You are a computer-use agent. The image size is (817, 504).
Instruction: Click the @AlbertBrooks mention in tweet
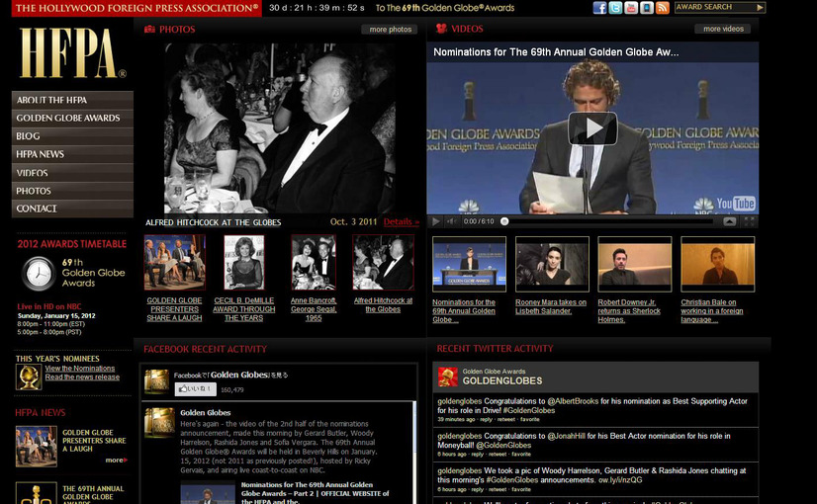pos(573,401)
